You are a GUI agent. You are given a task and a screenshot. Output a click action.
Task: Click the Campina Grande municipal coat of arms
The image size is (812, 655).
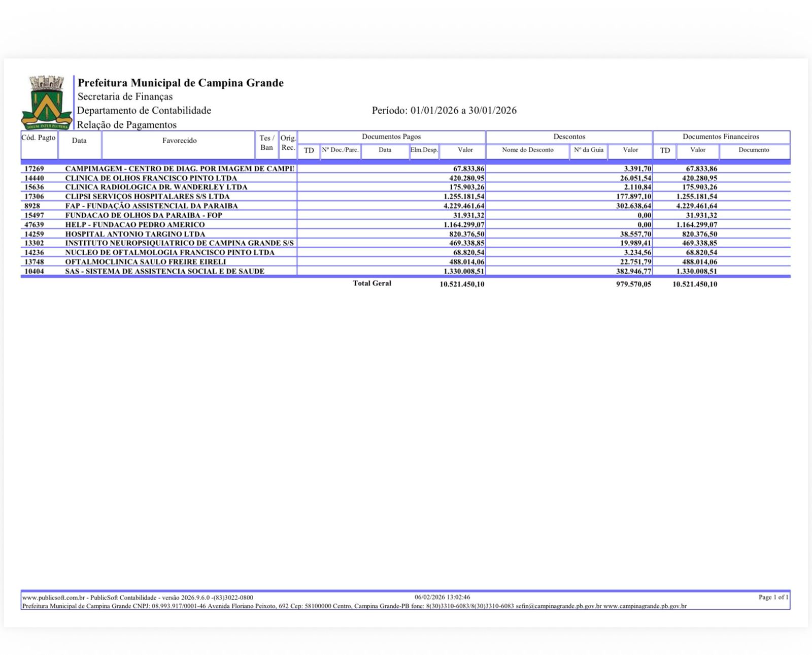pyautogui.click(x=47, y=103)
